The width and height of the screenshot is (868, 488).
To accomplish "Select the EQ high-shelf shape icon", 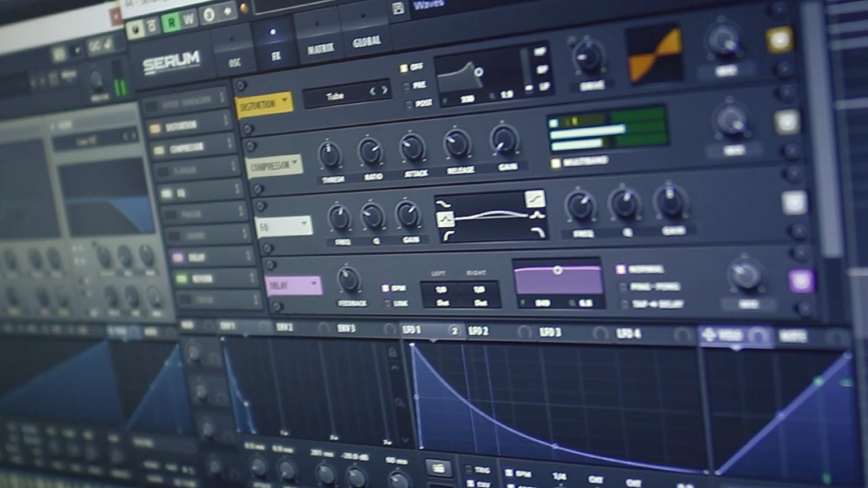I will pyautogui.click(x=534, y=199).
